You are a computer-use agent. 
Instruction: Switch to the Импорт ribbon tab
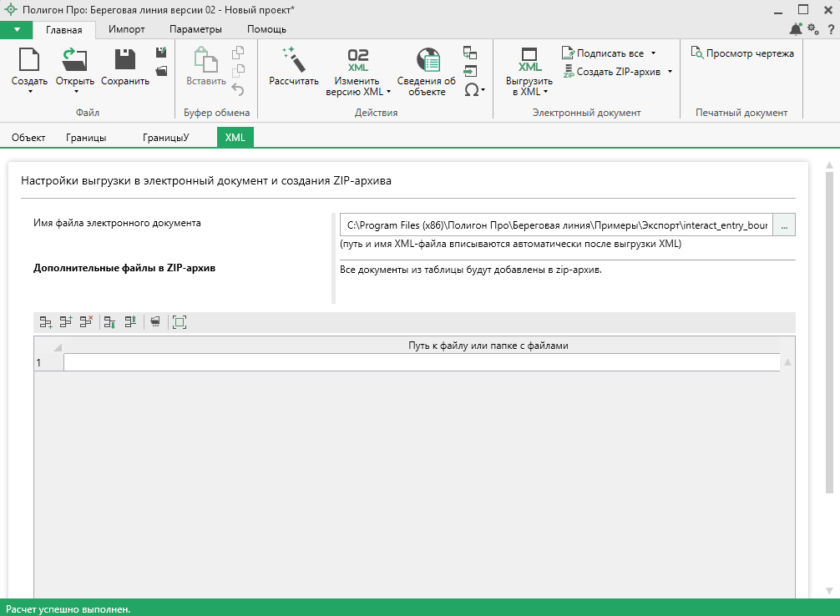click(127, 29)
